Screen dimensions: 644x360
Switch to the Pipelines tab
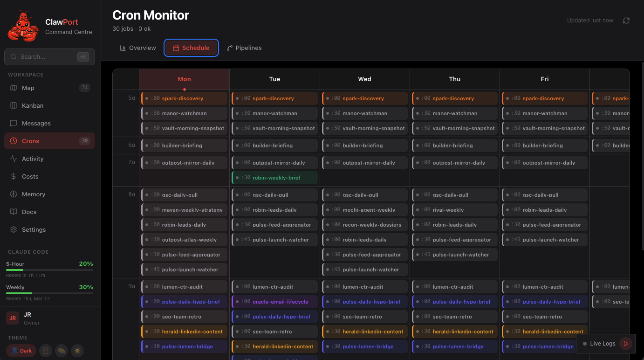(x=244, y=48)
